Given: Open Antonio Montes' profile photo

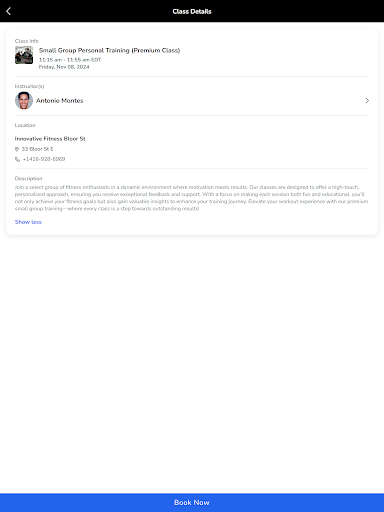Looking at the screenshot, I should click(24, 100).
